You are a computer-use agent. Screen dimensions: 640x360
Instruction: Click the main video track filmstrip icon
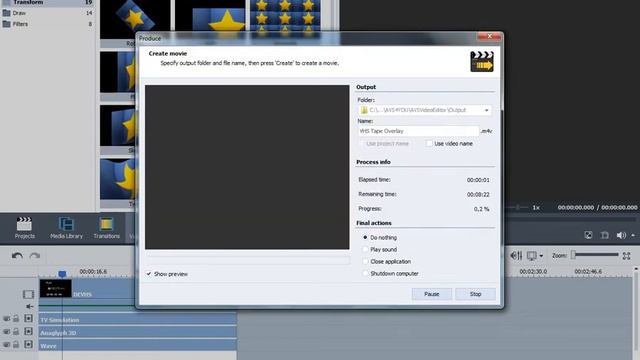(x=28, y=294)
